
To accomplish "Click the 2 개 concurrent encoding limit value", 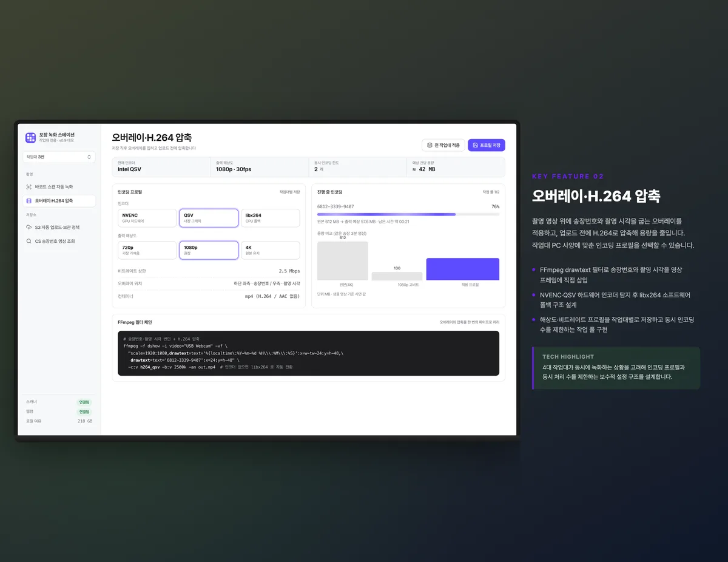I will [x=318, y=169].
